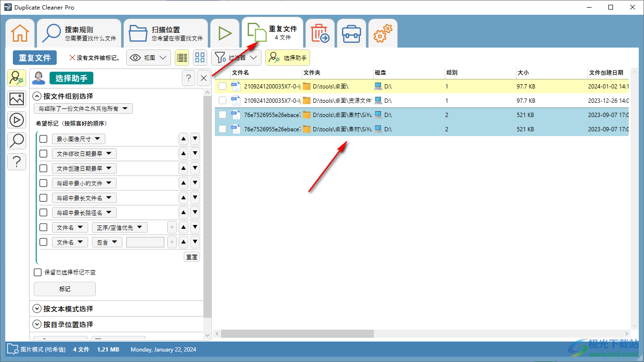Viewport: 644px width, 362px height.
Task: Switch to the 搜索规则 tab
Action: [79, 33]
